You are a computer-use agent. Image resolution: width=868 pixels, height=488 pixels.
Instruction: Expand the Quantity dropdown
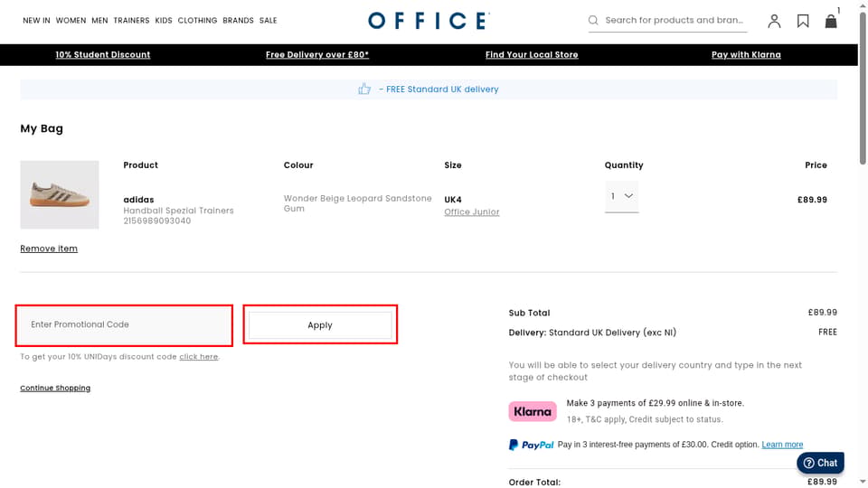pos(622,196)
